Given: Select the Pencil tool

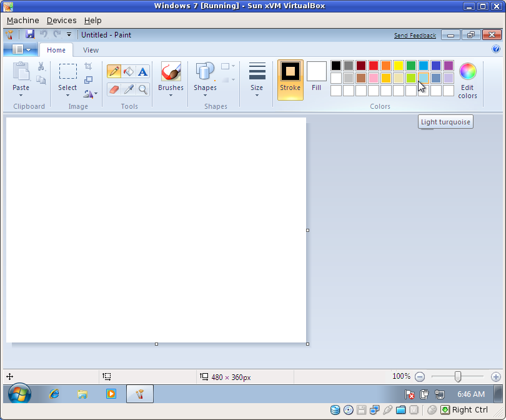Looking at the screenshot, I should point(114,71).
